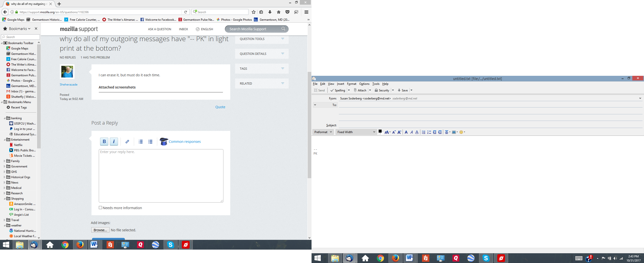Screen dimensions: 644x263
Task: Open the system tray volume control
Action: [615, 258]
